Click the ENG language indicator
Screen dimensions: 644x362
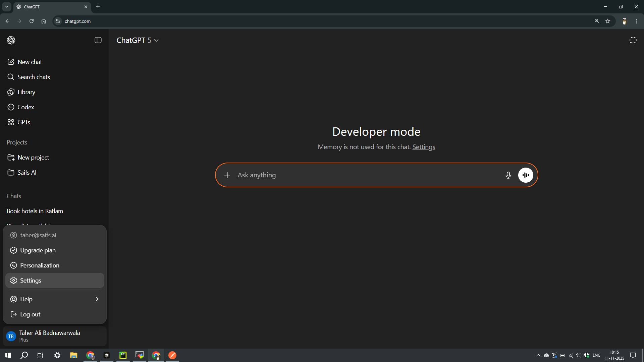pyautogui.click(x=596, y=355)
